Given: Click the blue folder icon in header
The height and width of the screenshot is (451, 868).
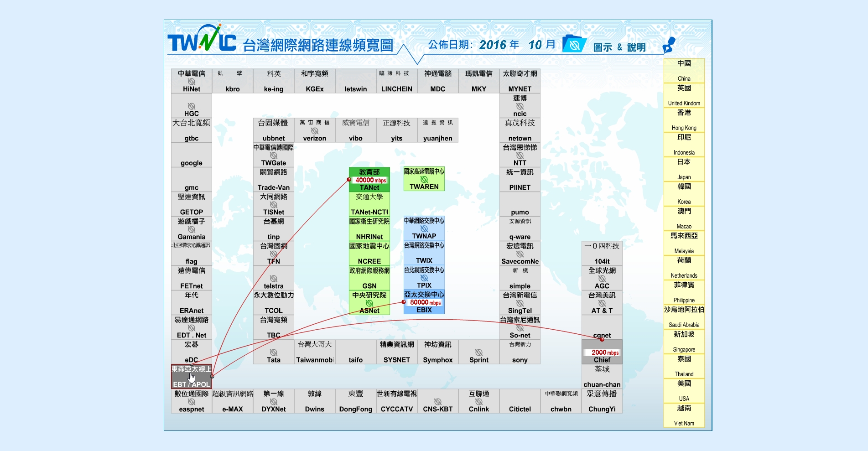Looking at the screenshot, I should click(574, 44).
